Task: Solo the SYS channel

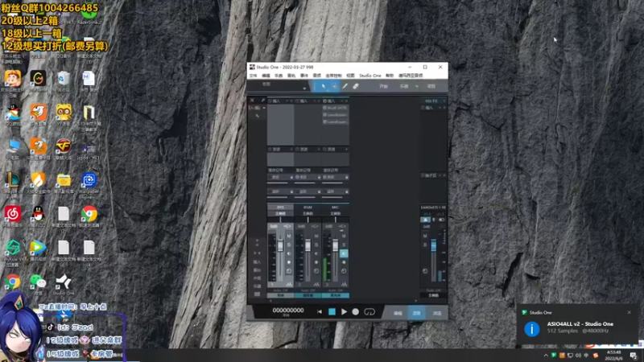Action: 289,245
